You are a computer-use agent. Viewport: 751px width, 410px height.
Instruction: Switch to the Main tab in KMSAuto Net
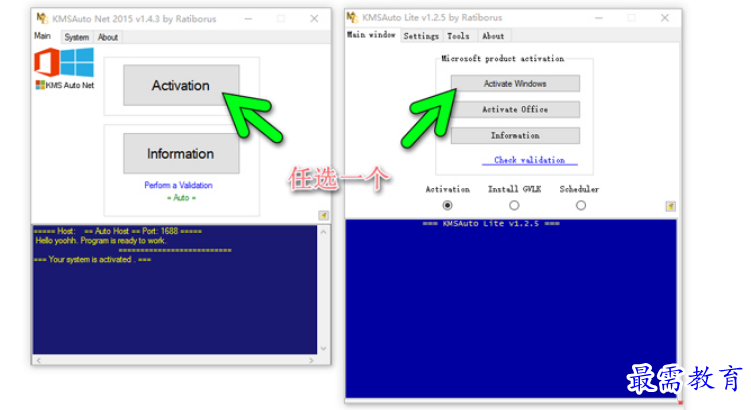[x=42, y=36]
